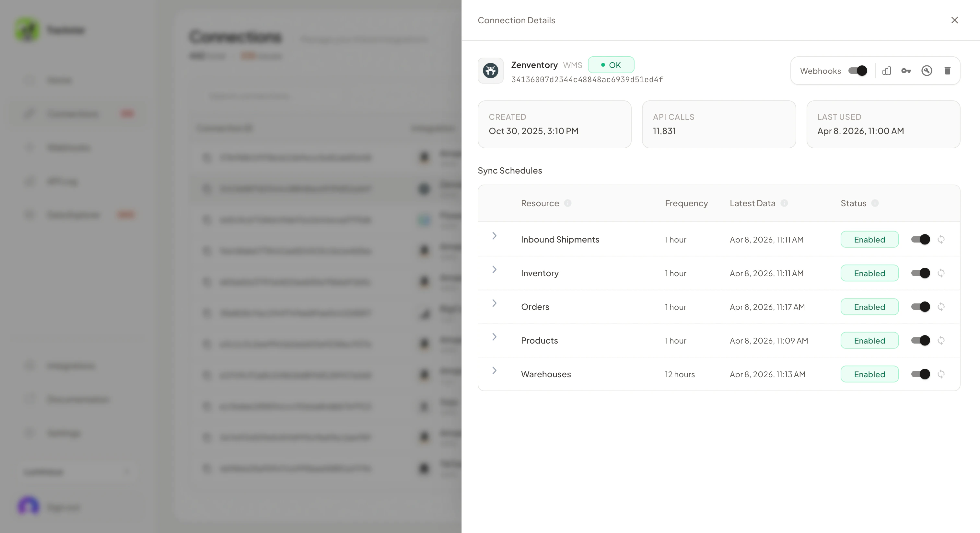
Task: Close the Connection Details panel
Action: tap(955, 20)
